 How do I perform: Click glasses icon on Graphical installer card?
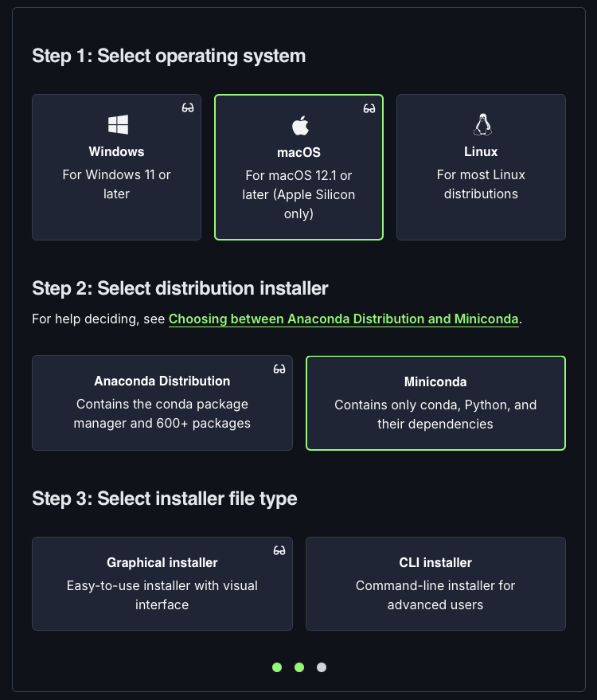tap(279, 550)
